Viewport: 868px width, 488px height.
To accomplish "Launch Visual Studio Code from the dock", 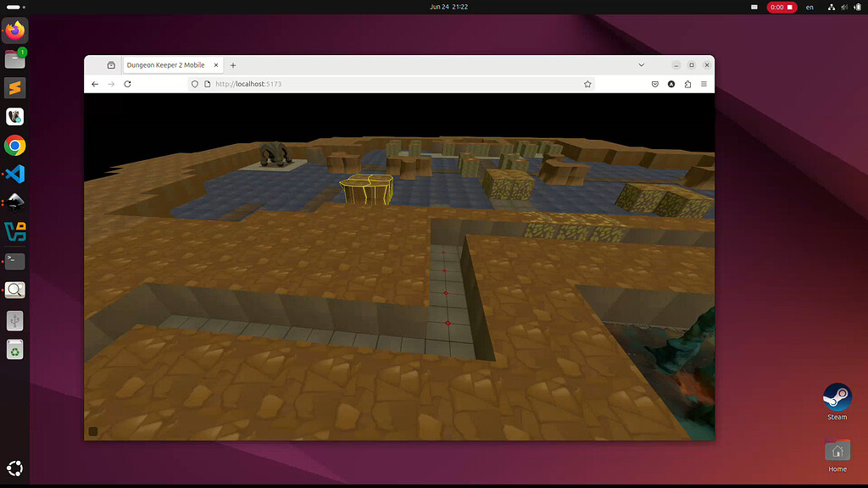I will [14, 175].
